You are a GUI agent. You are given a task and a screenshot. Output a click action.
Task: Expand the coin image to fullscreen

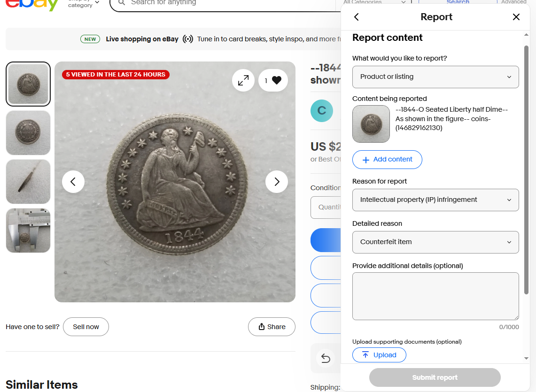coord(243,80)
